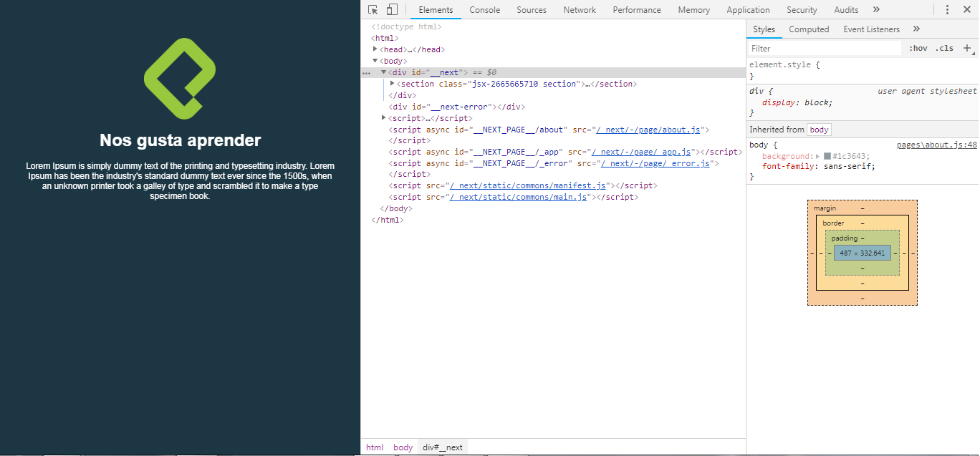The image size is (980, 456).
Task: Open the _app.js script src link
Action: (640, 152)
